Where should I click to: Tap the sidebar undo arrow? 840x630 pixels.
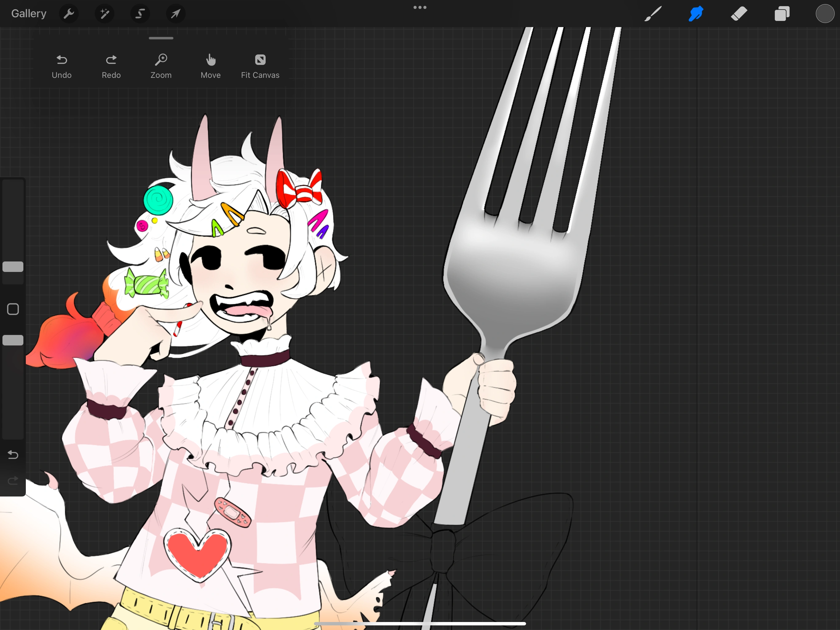(x=13, y=455)
